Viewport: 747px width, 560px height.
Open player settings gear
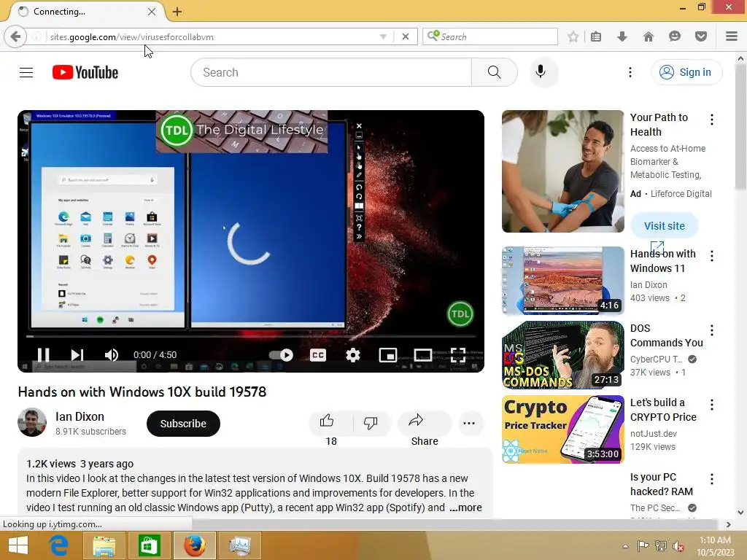click(x=353, y=355)
